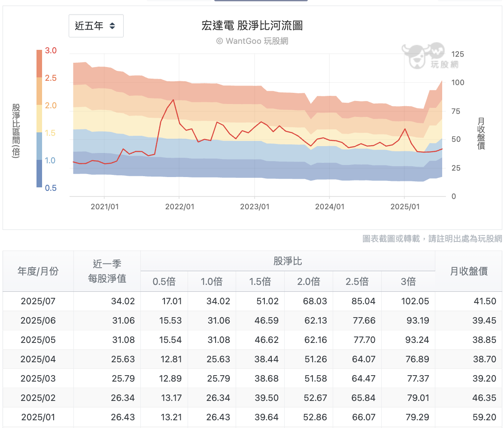Click the 1.5倍 column header
The width and height of the screenshot is (504, 428).
tap(260, 281)
